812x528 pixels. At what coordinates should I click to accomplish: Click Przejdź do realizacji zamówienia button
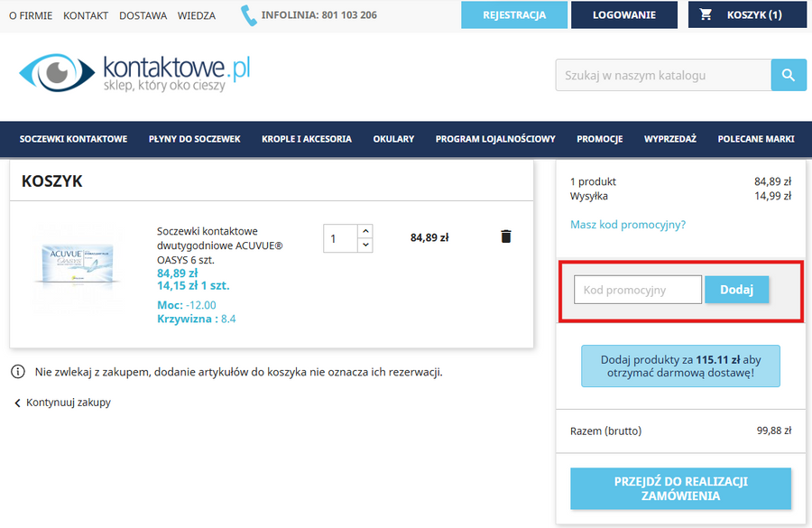point(680,488)
